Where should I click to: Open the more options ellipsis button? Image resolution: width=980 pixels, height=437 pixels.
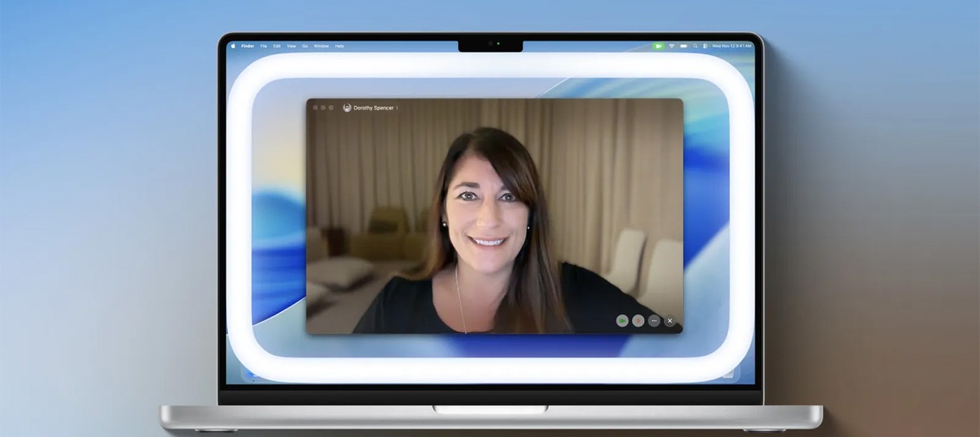click(654, 321)
